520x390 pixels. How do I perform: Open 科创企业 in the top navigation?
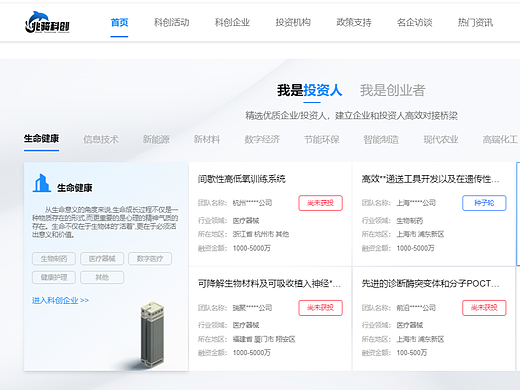pyautogui.click(x=232, y=23)
